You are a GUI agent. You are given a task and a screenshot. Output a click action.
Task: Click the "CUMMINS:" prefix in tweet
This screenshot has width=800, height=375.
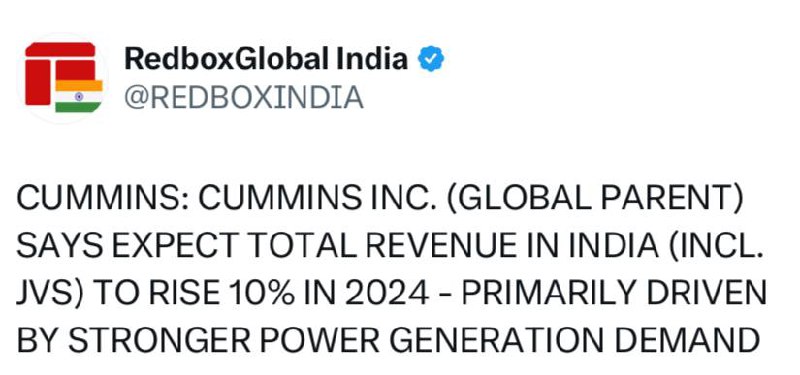point(103,199)
